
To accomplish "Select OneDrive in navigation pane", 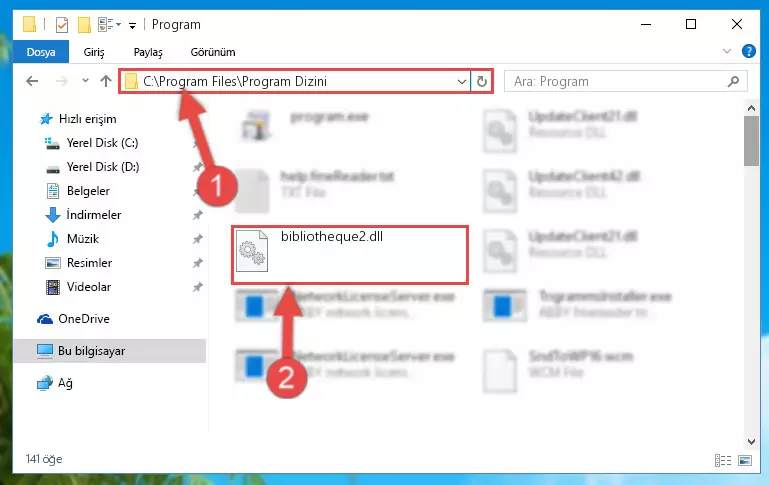I will [x=73, y=319].
